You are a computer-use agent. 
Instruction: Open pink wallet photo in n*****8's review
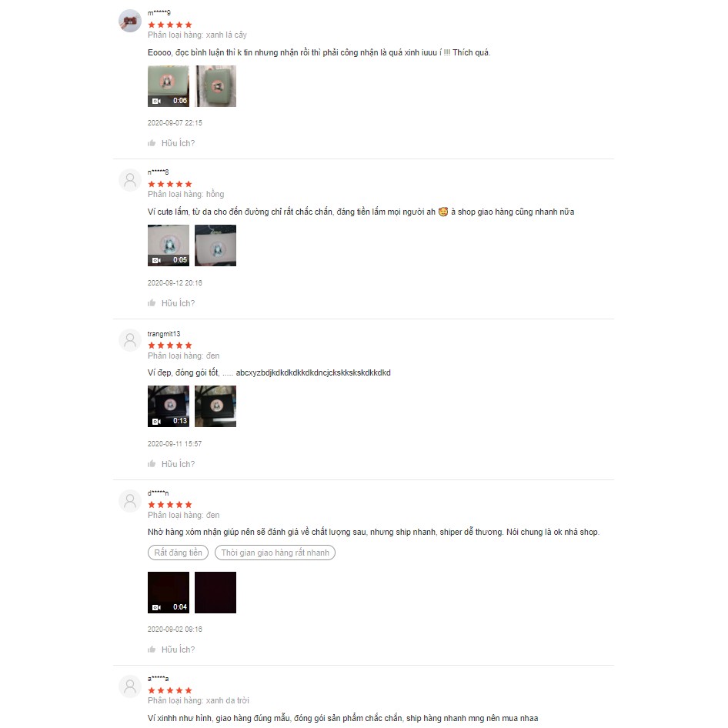[x=215, y=245]
